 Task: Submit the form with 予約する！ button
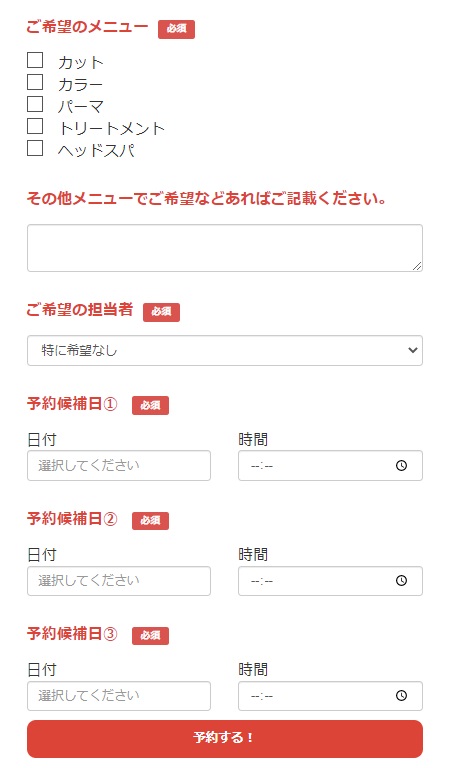(225, 739)
